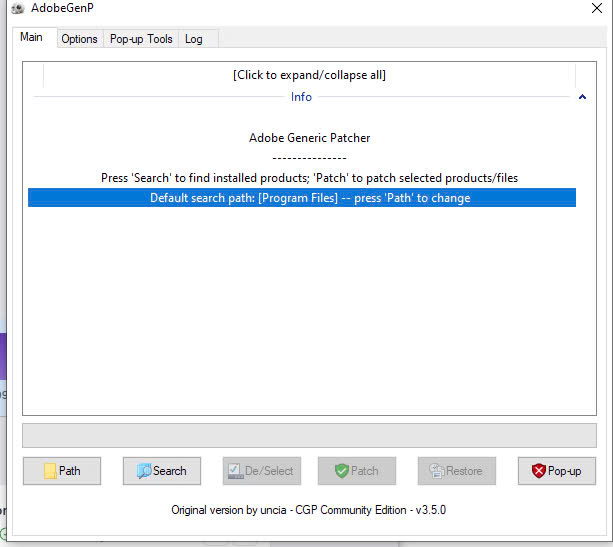Select the 'Default search path: [Program Files]' row
613x547 pixels.
coord(302,198)
